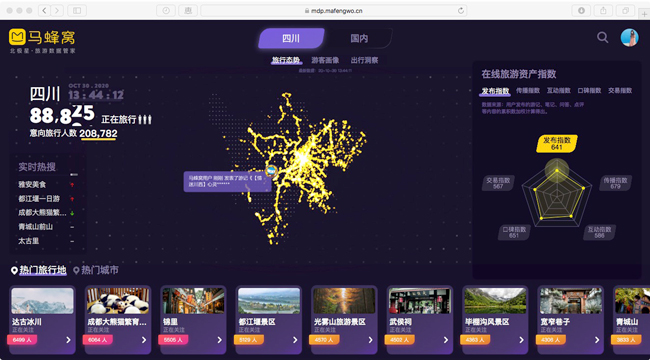Click the search magnifier icon
Image resolution: width=650 pixels, height=360 pixels.
point(602,38)
